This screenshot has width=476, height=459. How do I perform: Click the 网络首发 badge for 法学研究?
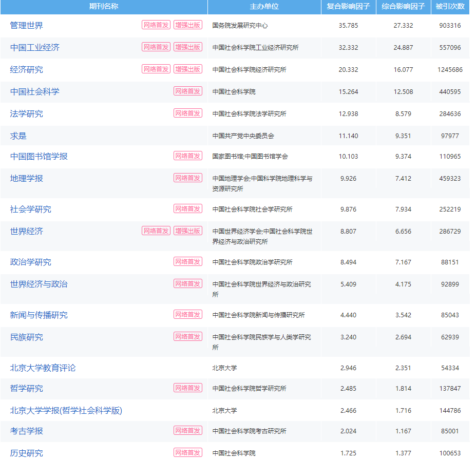(x=187, y=113)
